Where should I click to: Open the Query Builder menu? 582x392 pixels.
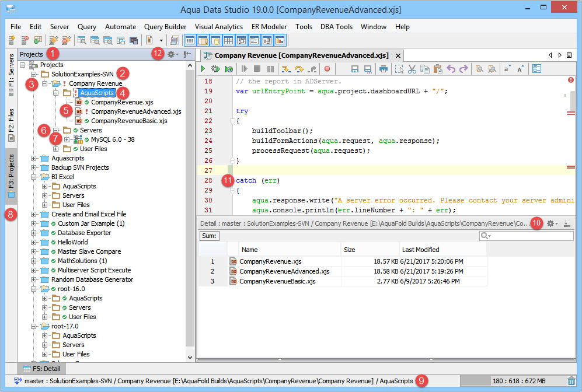(165, 27)
